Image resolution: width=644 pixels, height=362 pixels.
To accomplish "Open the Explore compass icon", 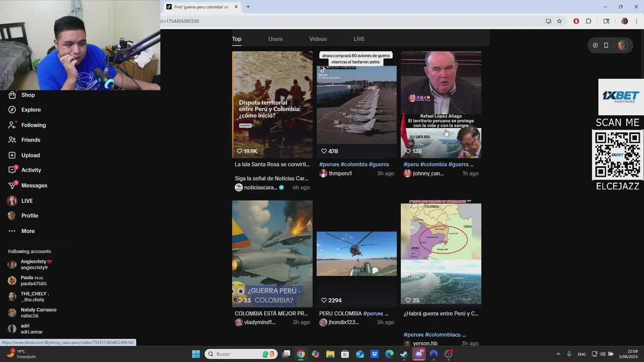I will point(12,110).
